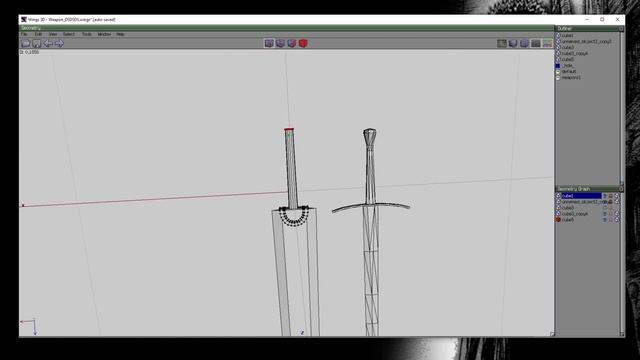Image resolution: width=640 pixels, height=360 pixels.
Task: Switch to Edge selection mode
Action: click(x=280, y=43)
